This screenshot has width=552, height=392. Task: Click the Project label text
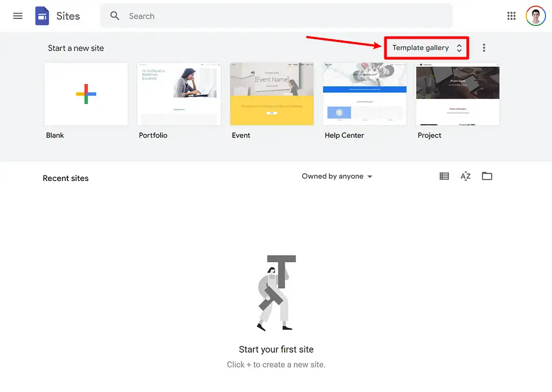tap(430, 135)
